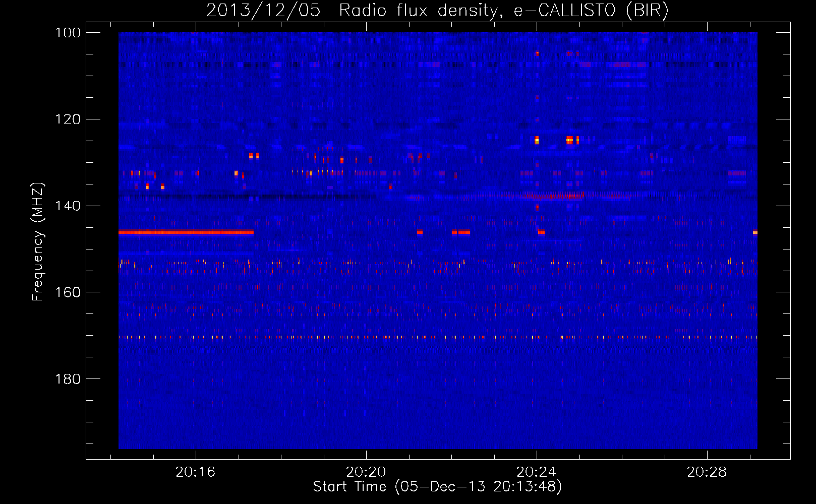Click the 'Frequency (MHZ)' axis label

point(38,241)
